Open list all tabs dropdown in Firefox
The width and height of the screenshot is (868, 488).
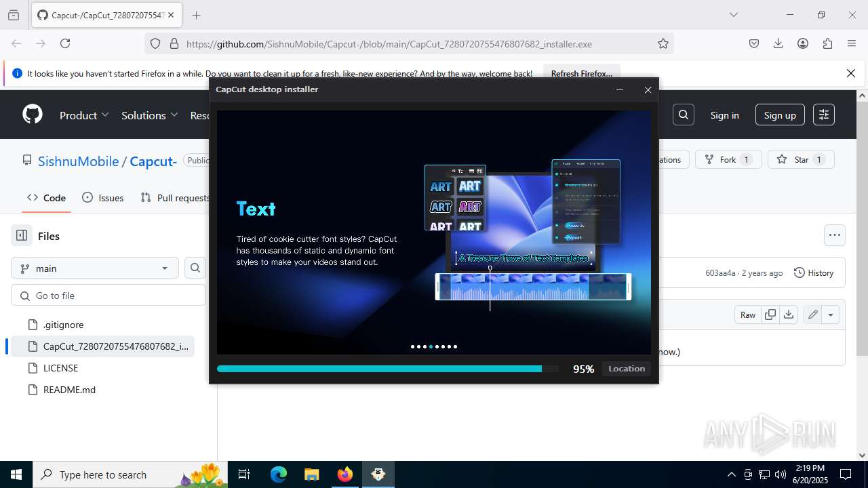[733, 15]
